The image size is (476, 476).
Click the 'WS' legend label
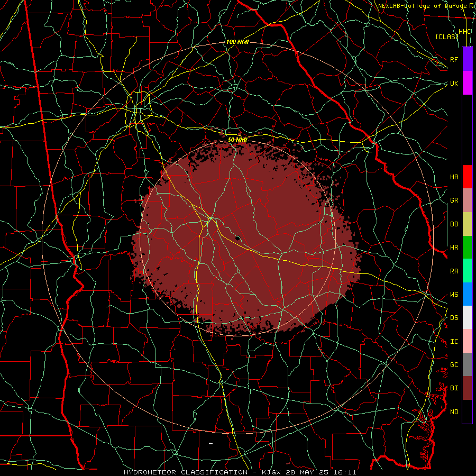pos(454,295)
